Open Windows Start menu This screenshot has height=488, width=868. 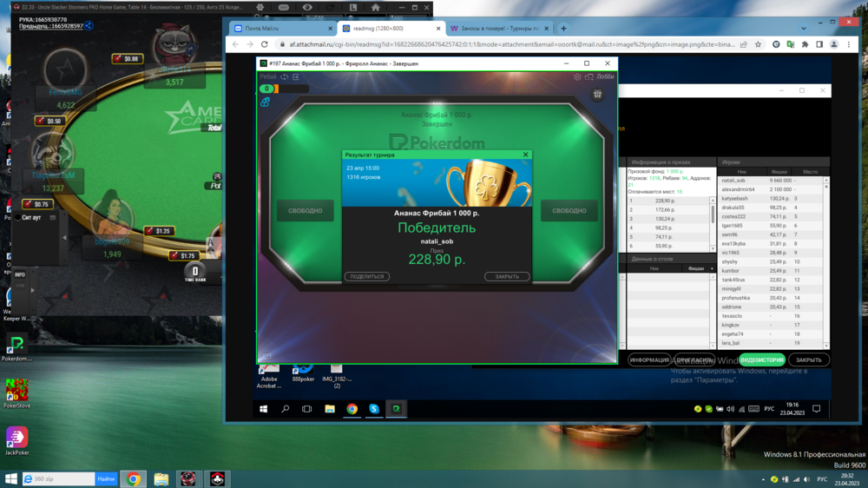click(10, 478)
